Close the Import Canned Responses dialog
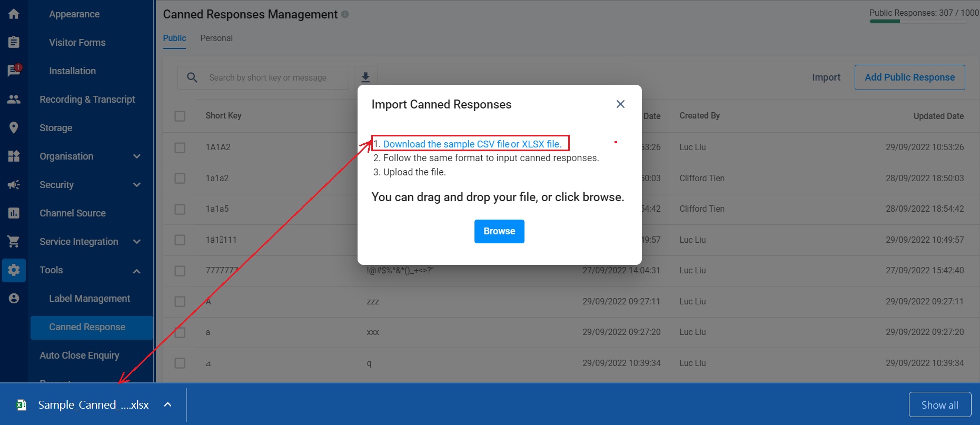The height and width of the screenshot is (425, 980). click(620, 104)
